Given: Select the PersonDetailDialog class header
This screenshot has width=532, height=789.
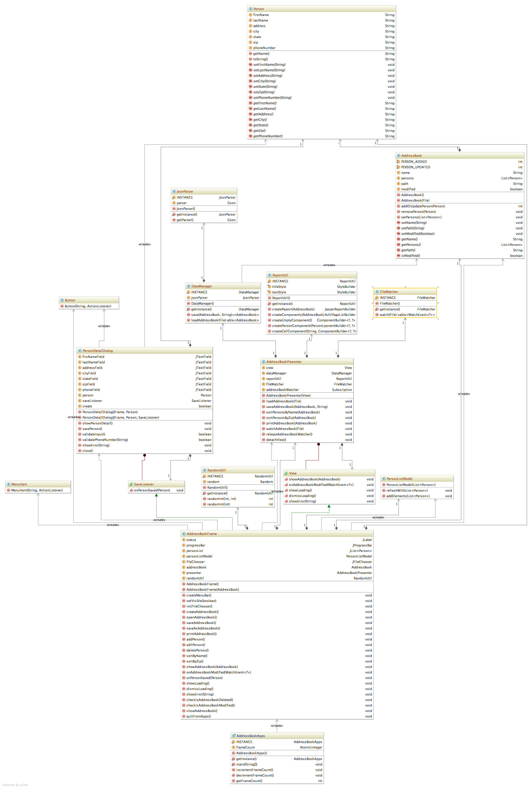Looking at the screenshot, I should pyautogui.click(x=97, y=351).
